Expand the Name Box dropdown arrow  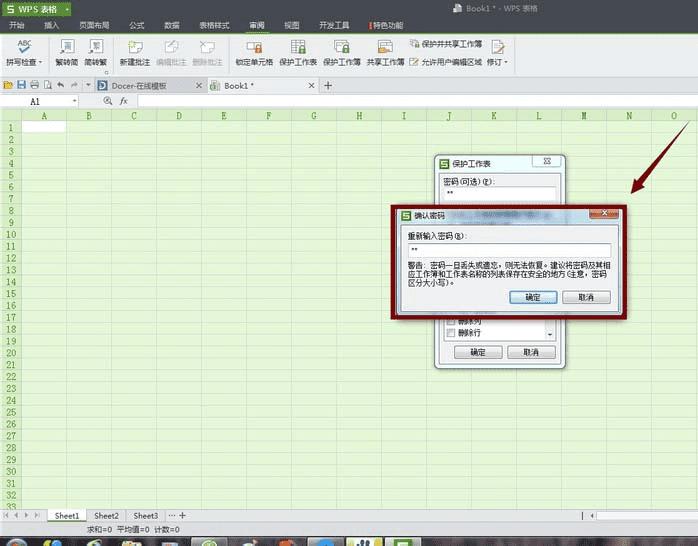pyautogui.click(x=74, y=101)
